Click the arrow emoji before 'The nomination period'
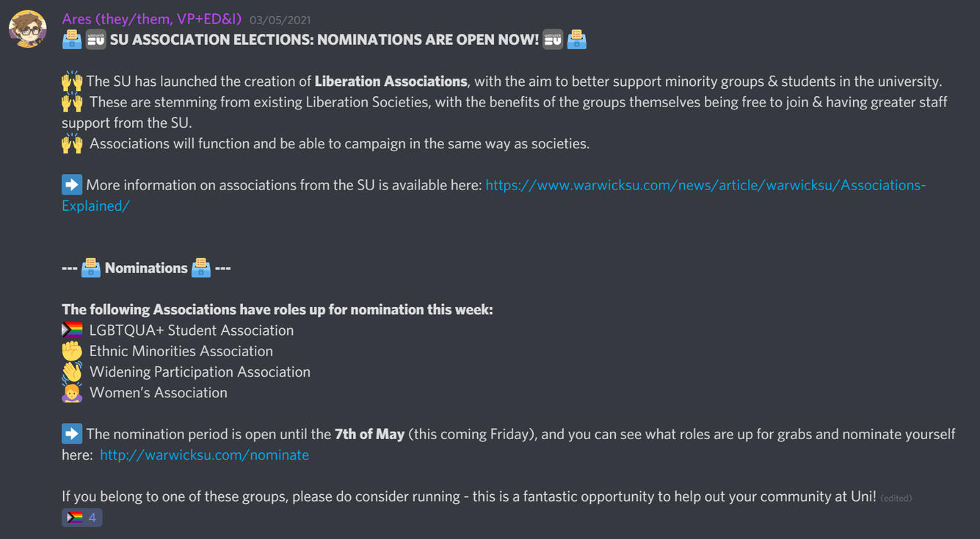This screenshot has height=539, width=980. point(72,434)
